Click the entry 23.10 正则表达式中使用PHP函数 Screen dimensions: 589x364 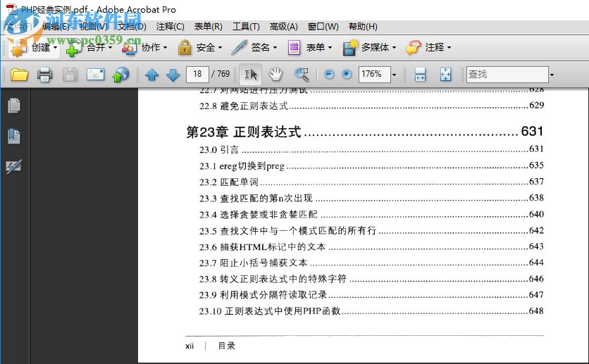pyautogui.click(x=270, y=310)
